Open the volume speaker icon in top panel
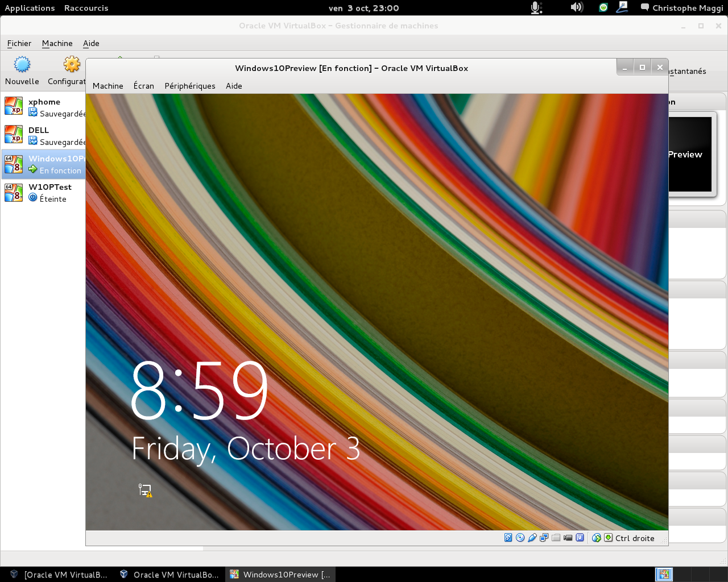728x582 pixels. 577,7
